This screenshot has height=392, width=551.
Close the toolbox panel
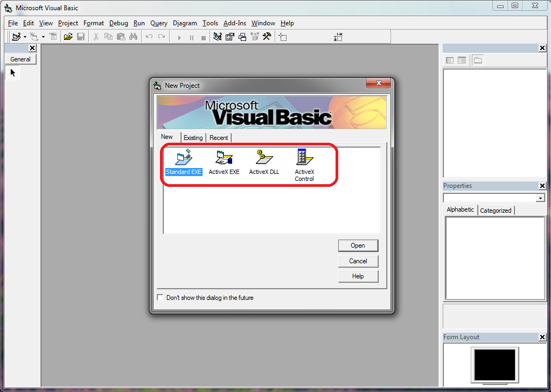32,48
